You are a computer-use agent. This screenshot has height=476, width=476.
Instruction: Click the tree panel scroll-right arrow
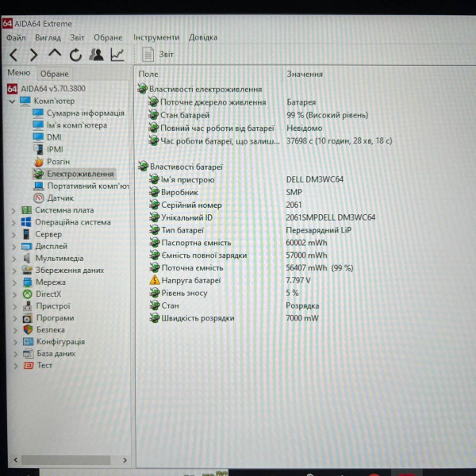tap(125, 460)
